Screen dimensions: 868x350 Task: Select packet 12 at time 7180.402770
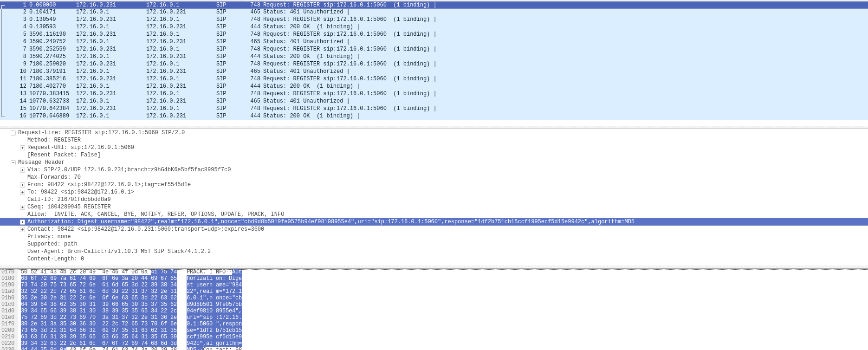(x=434, y=86)
